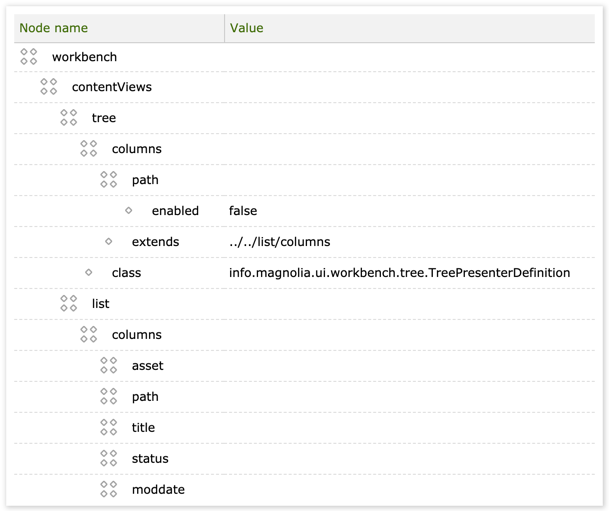Viewport: 609px width, 511px height.
Task: Select the moddate node label
Action: (158, 490)
